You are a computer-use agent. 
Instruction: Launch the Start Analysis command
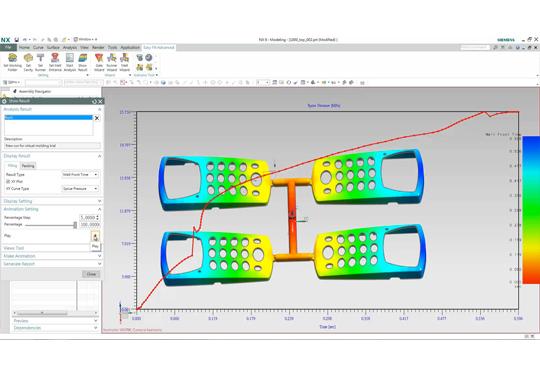pyautogui.click(x=70, y=62)
